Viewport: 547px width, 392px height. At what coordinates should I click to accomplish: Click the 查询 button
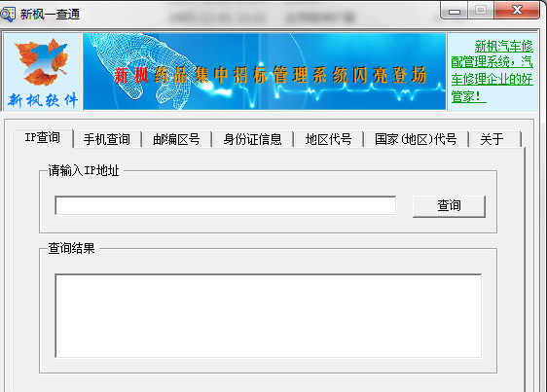(x=449, y=206)
